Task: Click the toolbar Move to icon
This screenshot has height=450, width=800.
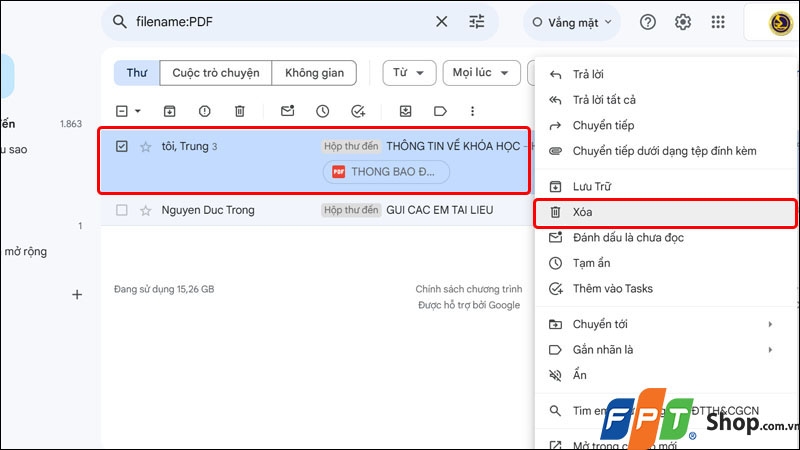Action: [405, 111]
